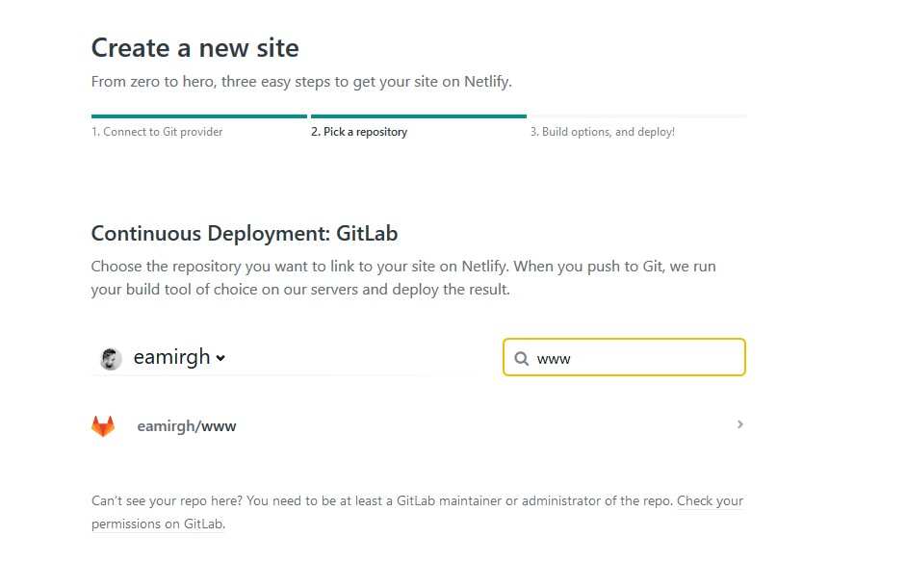Open the arrow beside eamirgh/www repository
Viewport: 906px width, 588px height.
739,424
